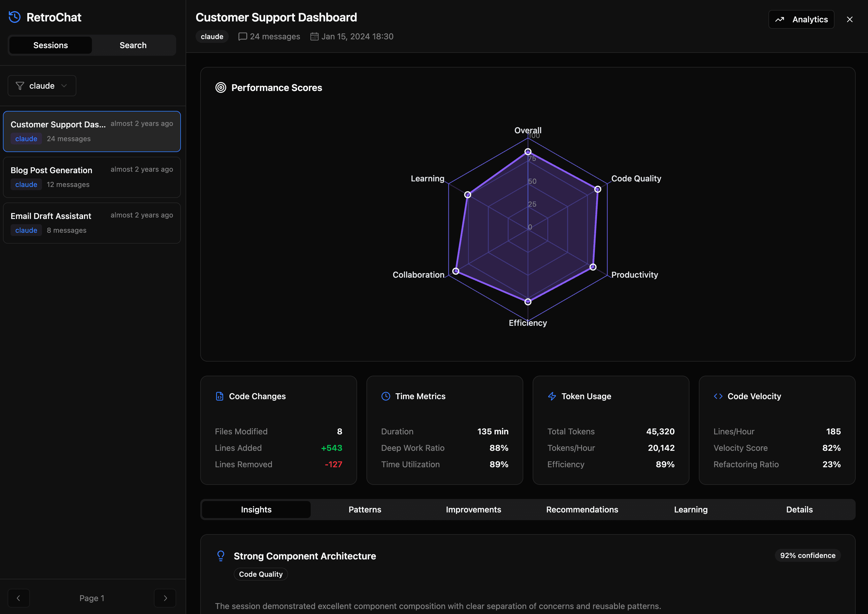868x614 pixels.
Task: Go to previous page with left chevron
Action: [x=18, y=598]
